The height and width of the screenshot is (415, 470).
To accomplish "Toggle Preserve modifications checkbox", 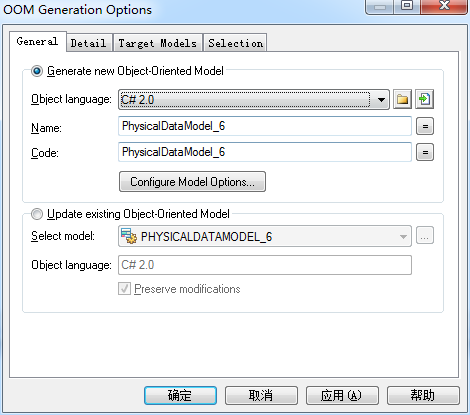I will click(124, 289).
